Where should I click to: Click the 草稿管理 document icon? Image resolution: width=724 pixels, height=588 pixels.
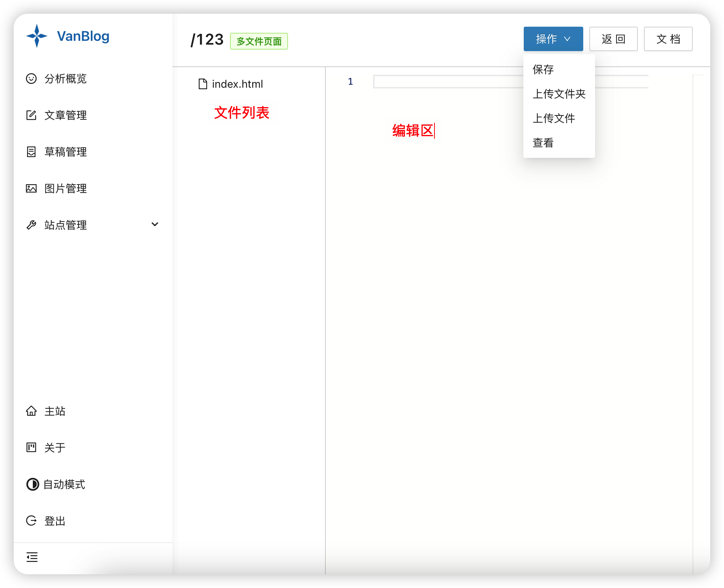31,152
